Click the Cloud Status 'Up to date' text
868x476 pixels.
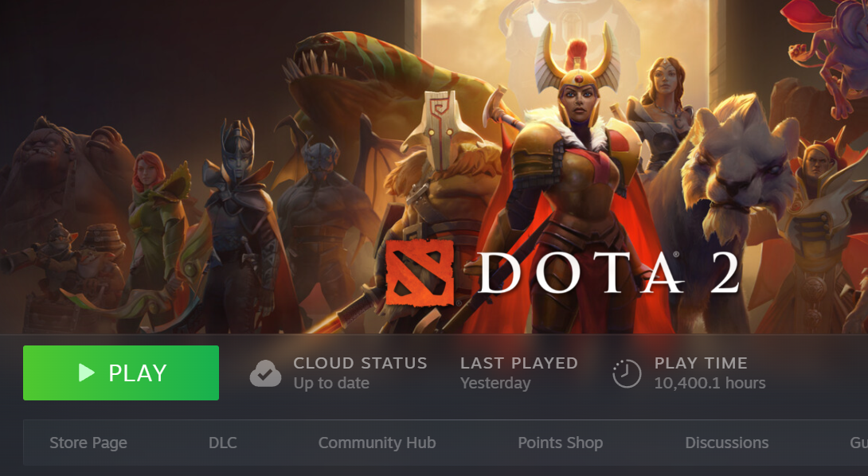(x=331, y=383)
